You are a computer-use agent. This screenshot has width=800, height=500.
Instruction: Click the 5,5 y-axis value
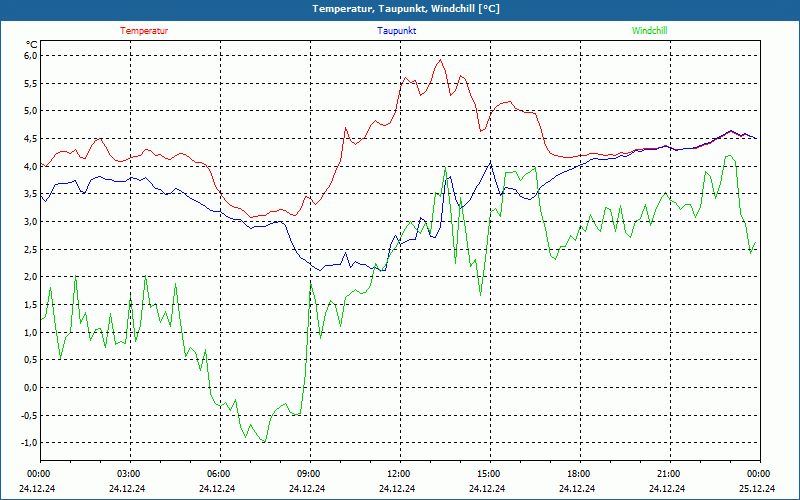click(31, 83)
